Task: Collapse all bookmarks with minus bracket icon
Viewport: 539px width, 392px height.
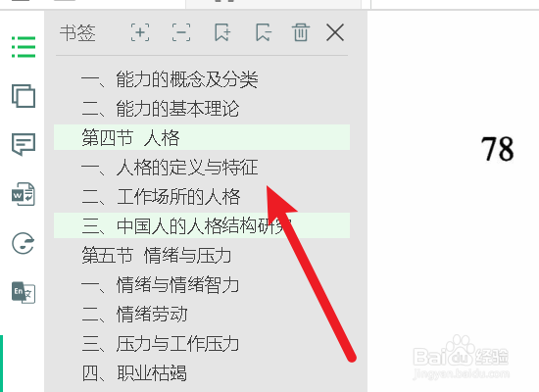Action: pyautogui.click(x=181, y=32)
